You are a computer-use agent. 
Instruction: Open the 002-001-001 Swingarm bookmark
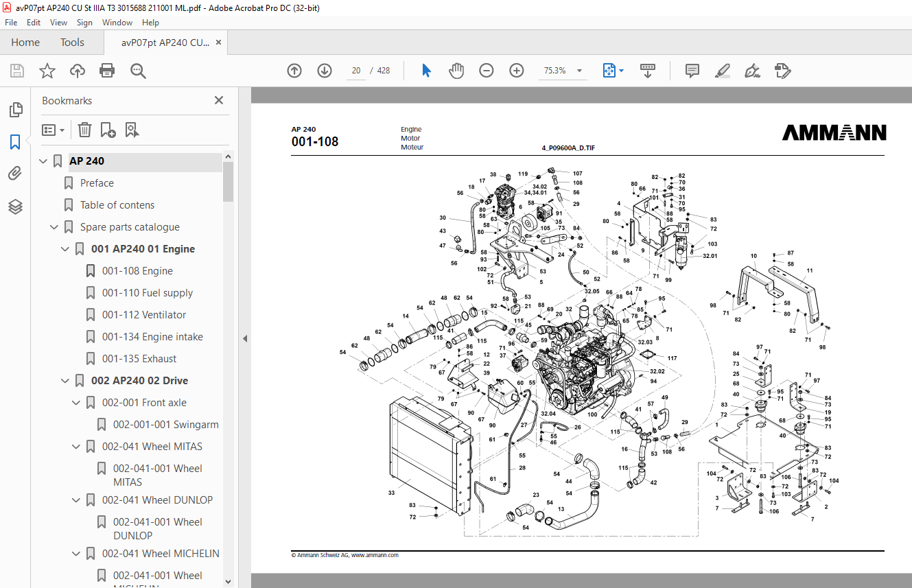click(x=166, y=425)
